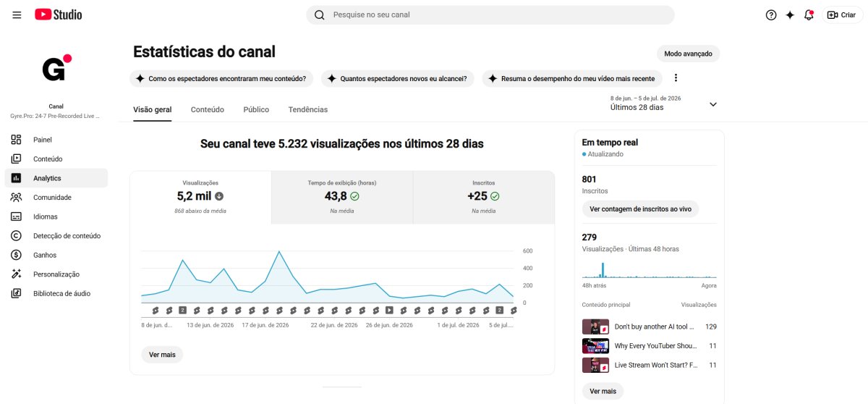Click the Ganhos dollar icon
Screen dimensions: 868x404
[17, 255]
